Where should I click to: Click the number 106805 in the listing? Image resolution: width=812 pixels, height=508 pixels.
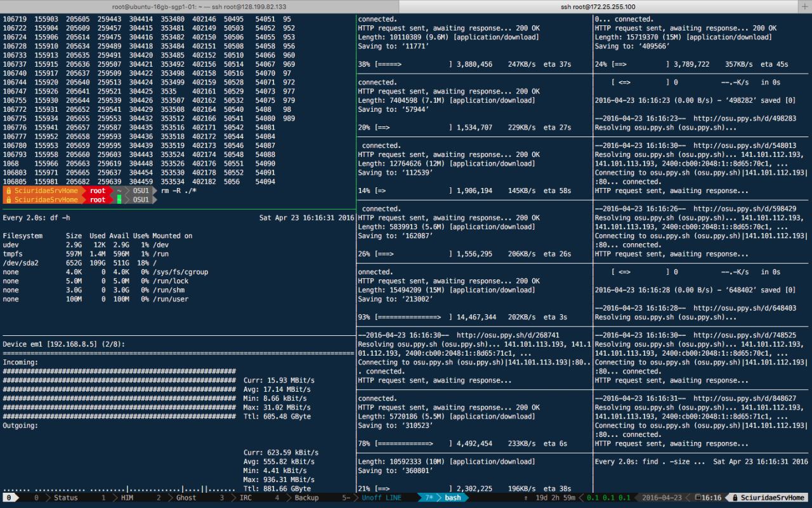click(x=15, y=182)
